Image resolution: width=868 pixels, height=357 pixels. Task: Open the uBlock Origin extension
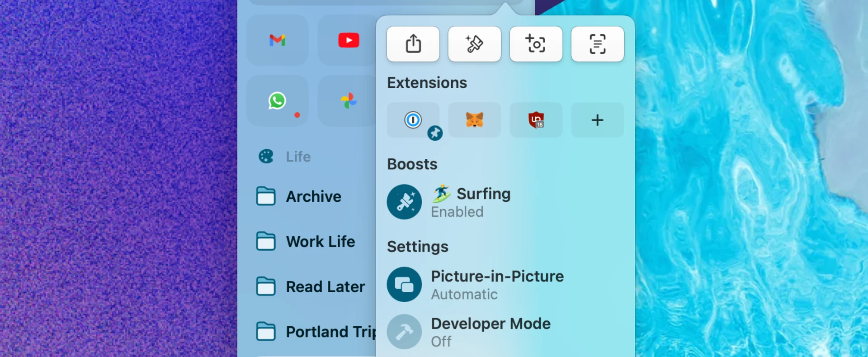click(x=536, y=120)
